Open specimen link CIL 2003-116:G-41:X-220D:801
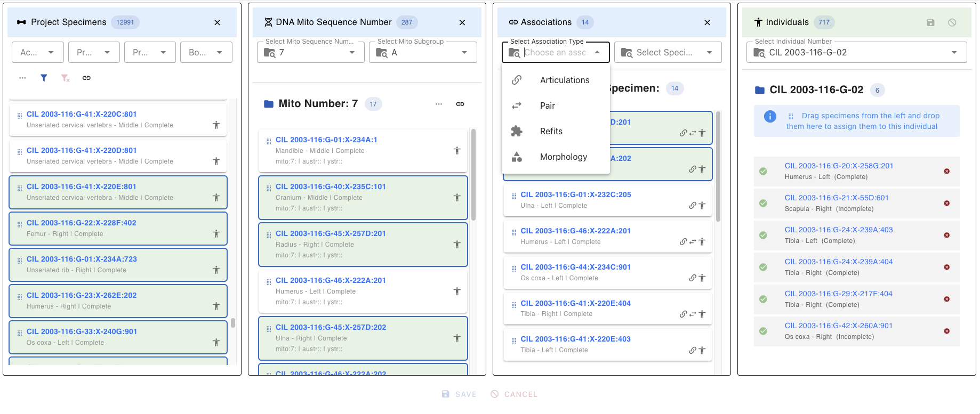Image resolution: width=980 pixels, height=414 pixels. [82, 150]
